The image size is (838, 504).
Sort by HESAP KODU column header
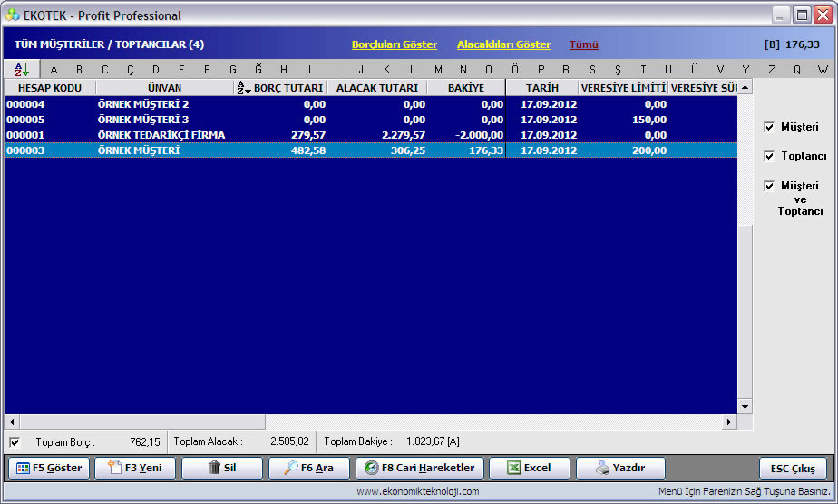pyautogui.click(x=50, y=88)
